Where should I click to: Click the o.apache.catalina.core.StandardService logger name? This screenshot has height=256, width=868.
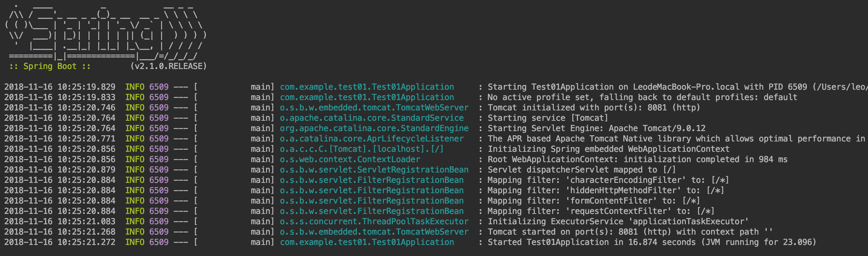[x=371, y=118]
